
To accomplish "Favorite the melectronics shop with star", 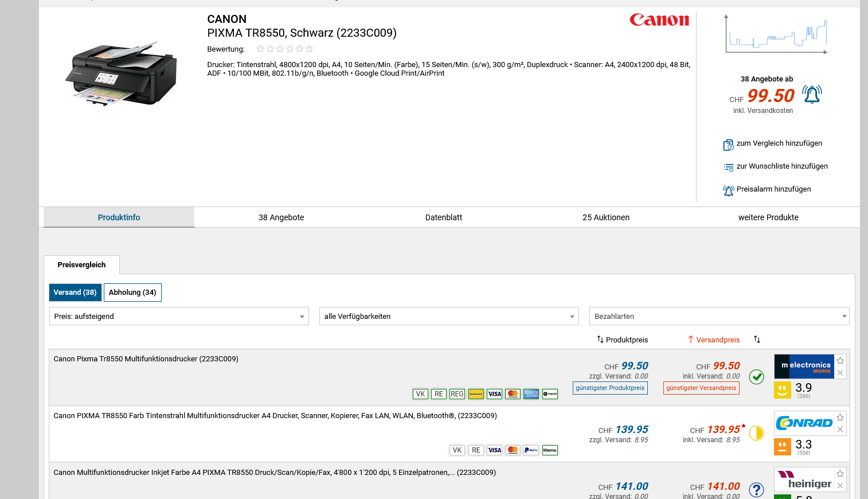I will (840, 361).
